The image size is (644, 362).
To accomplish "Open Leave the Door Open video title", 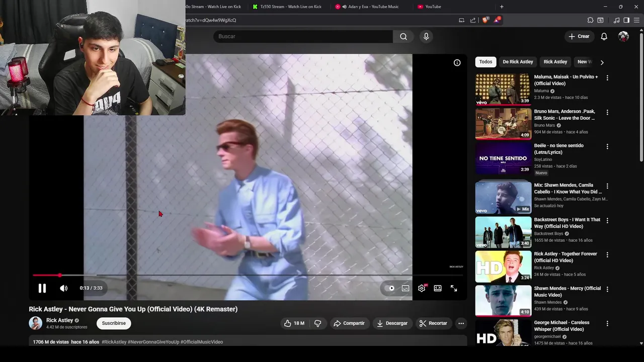I will (565, 115).
